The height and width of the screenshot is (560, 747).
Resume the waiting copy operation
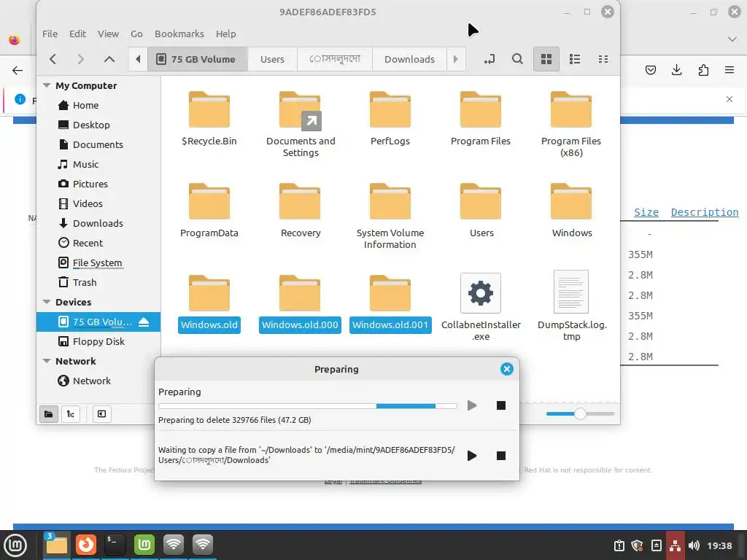[x=472, y=456]
